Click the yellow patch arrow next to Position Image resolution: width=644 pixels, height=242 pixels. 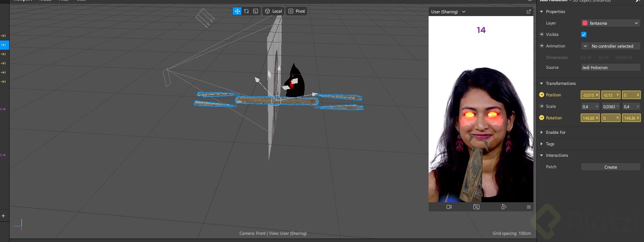(541, 95)
